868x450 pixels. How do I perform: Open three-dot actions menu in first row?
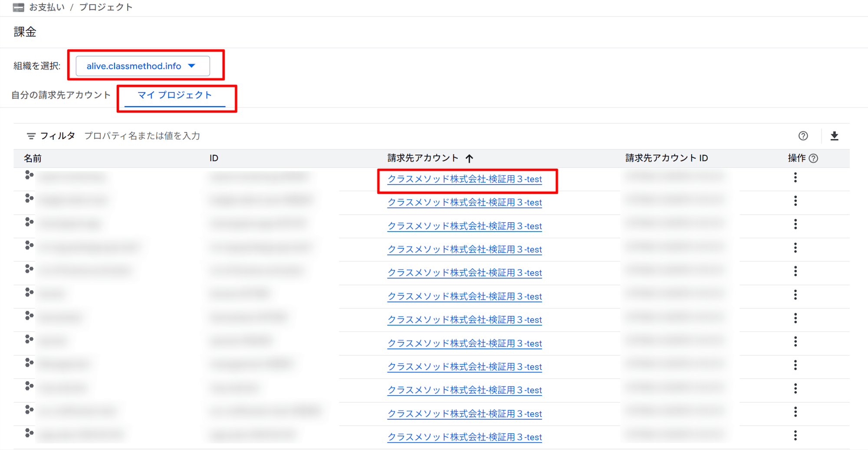(795, 177)
